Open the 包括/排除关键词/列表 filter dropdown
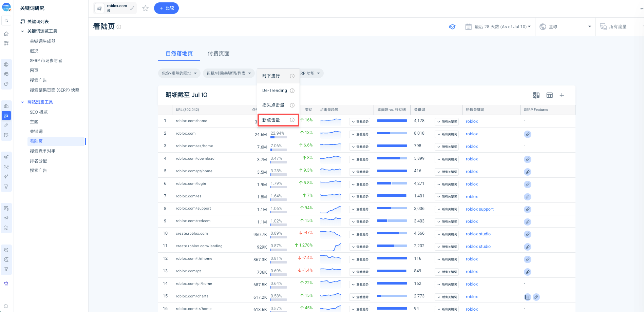644x312 pixels. point(229,73)
